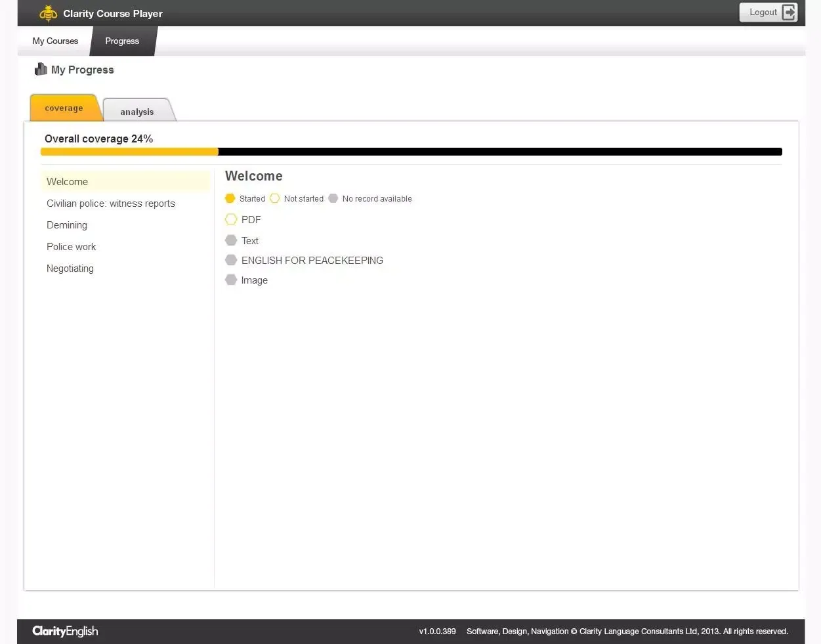
Task: Open Civilian police: witness reports unit
Action: 111,204
